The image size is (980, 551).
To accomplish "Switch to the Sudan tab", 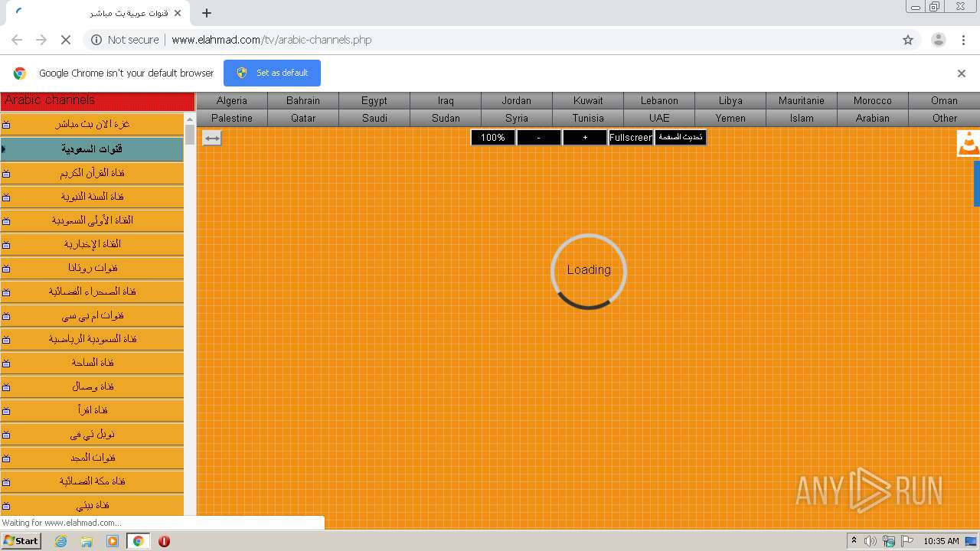I will click(446, 118).
